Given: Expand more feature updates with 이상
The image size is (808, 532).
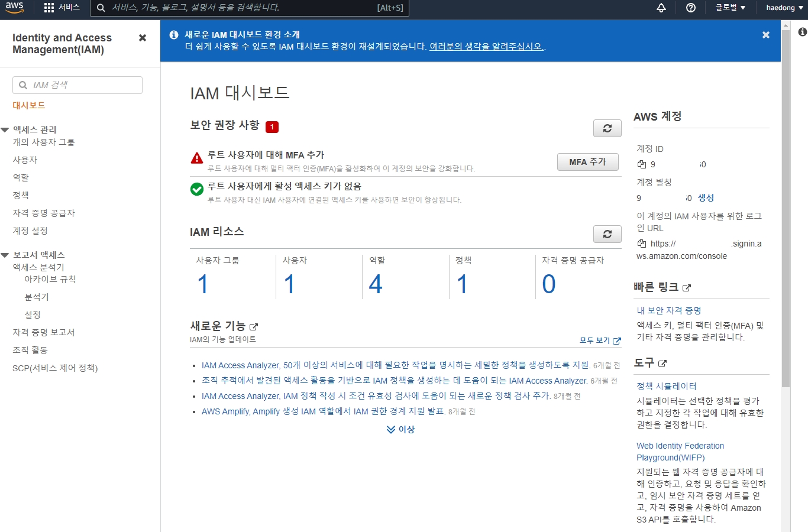Looking at the screenshot, I should pos(400,430).
